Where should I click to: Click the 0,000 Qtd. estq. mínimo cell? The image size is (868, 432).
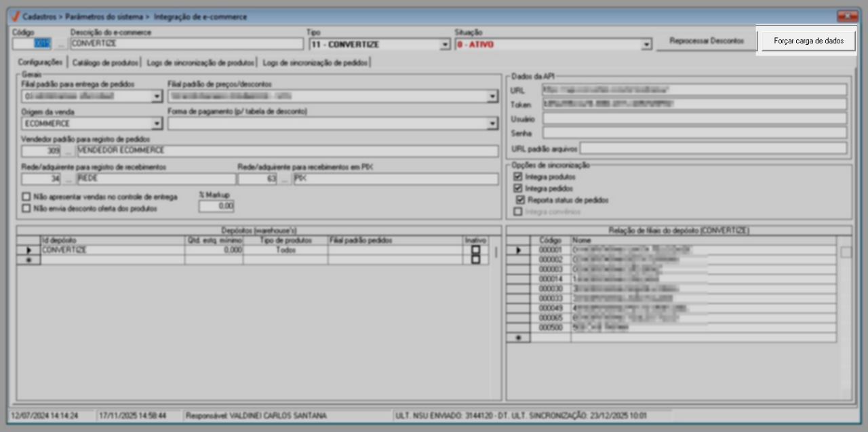coord(214,250)
